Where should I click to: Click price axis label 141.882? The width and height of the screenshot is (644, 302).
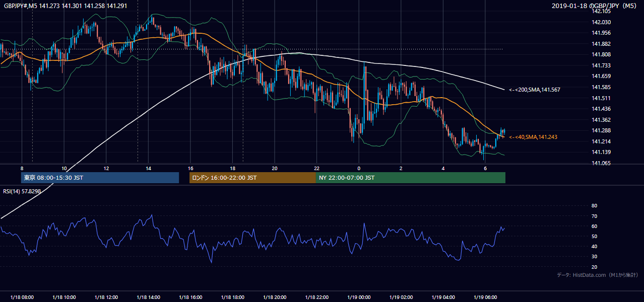(x=601, y=44)
